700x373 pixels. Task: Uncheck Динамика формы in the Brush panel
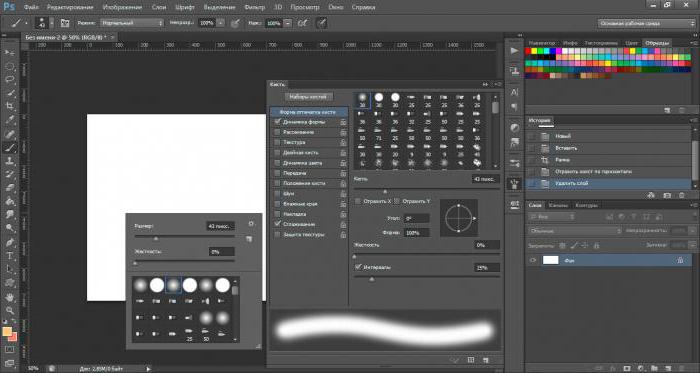click(x=277, y=122)
